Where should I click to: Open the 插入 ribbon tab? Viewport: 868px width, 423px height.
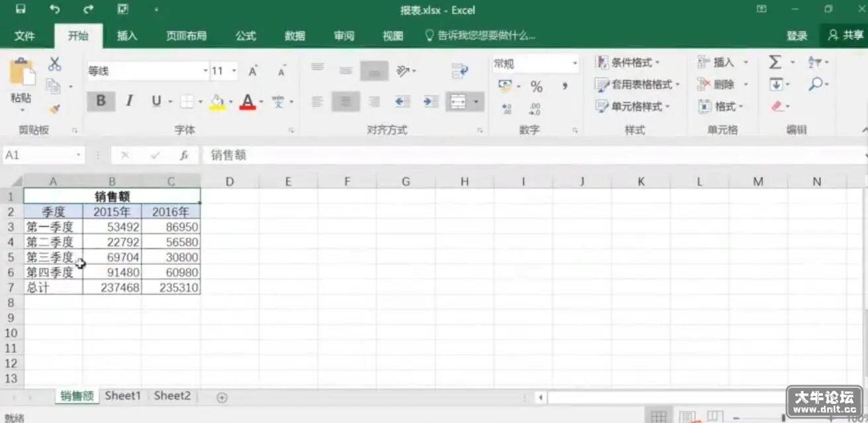click(127, 36)
